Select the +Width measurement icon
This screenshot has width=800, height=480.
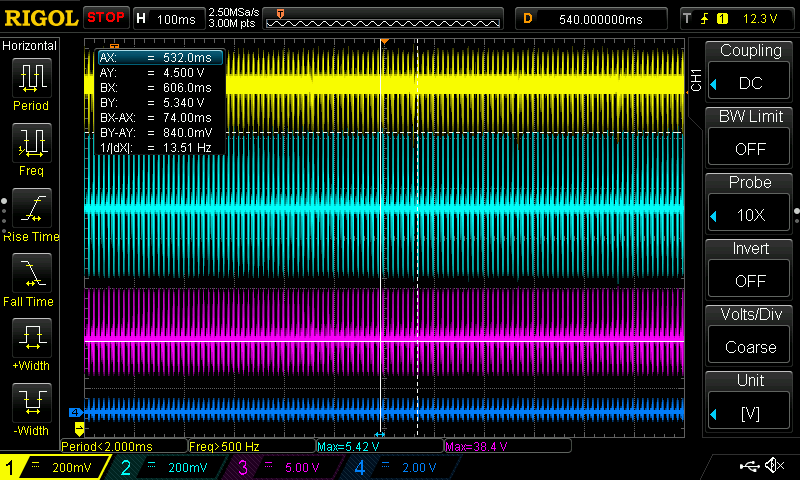pyautogui.click(x=30, y=338)
